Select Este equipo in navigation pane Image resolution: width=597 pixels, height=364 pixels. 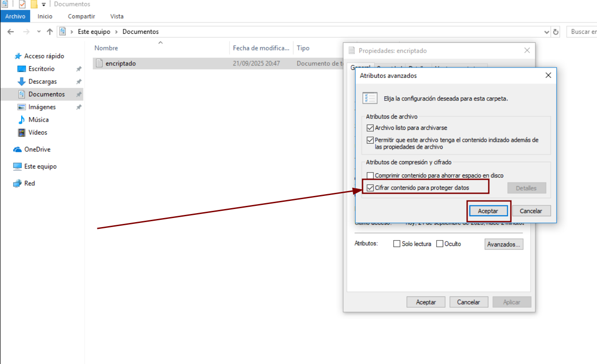pos(40,166)
